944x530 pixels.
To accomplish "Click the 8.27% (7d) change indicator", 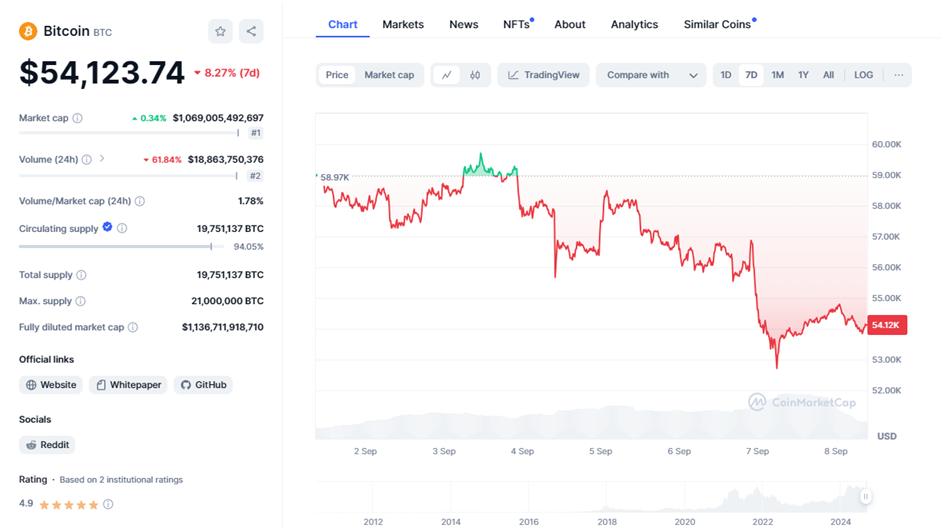I will click(226, 73).
